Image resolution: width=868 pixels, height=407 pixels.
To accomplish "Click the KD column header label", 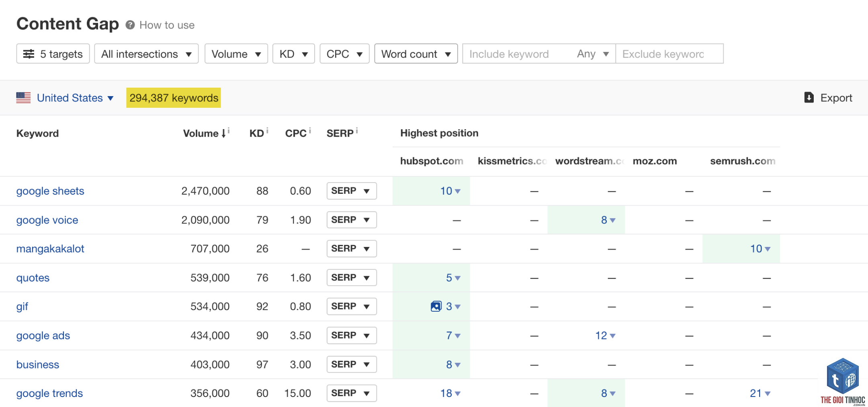I will (256, 134).
